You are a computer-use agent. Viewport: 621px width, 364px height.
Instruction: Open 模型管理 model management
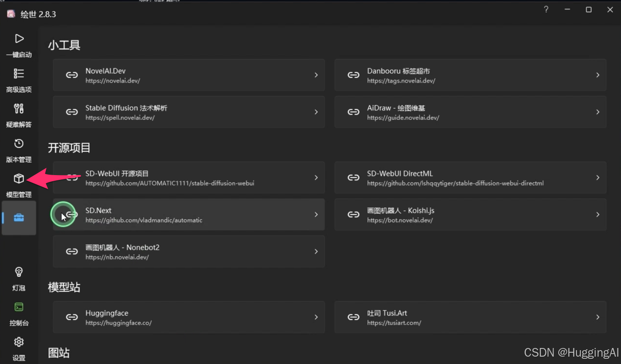(19, 185)
